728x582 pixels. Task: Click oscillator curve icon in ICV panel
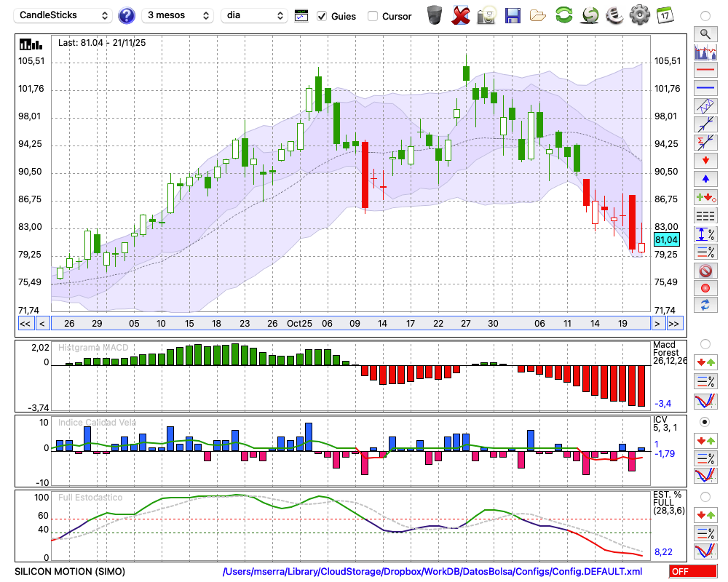click(x=705, y=476)
